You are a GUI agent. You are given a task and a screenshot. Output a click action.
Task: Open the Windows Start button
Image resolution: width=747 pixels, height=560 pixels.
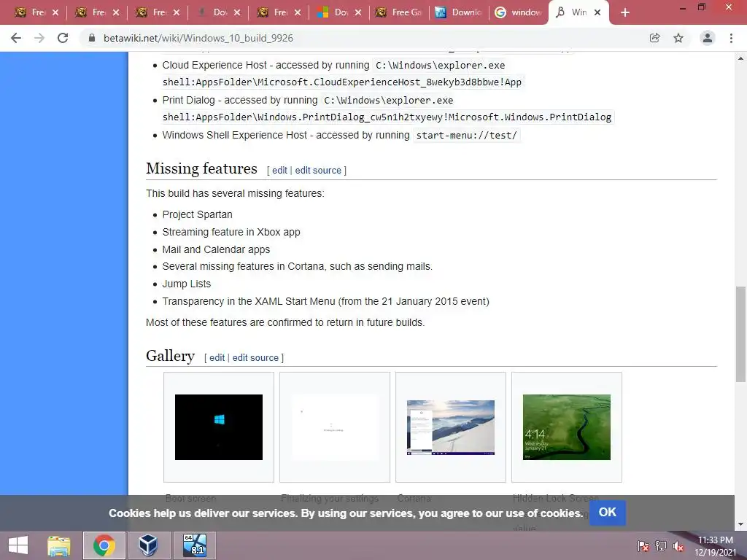pyautogui.click(x=18, y=545)
